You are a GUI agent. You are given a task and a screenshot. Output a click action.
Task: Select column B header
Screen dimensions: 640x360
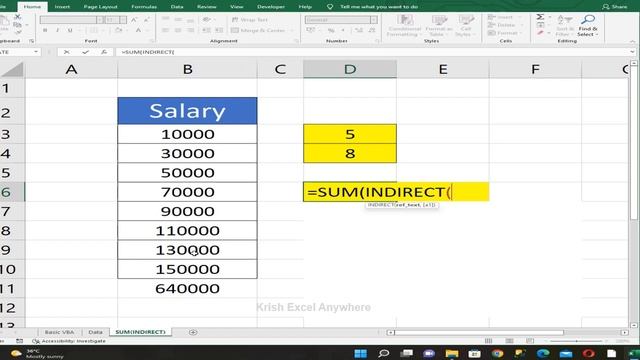187,69
